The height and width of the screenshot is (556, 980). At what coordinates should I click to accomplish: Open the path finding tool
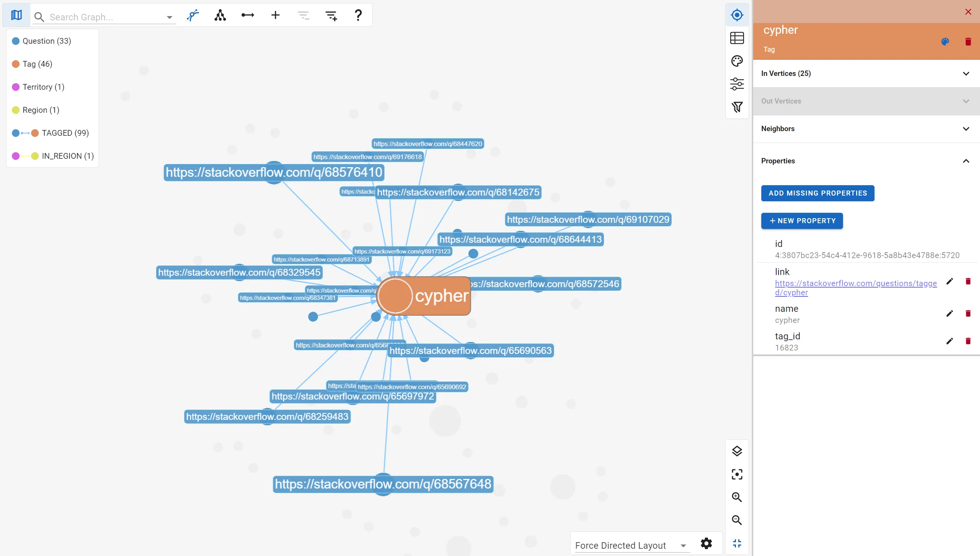point(193,15)
